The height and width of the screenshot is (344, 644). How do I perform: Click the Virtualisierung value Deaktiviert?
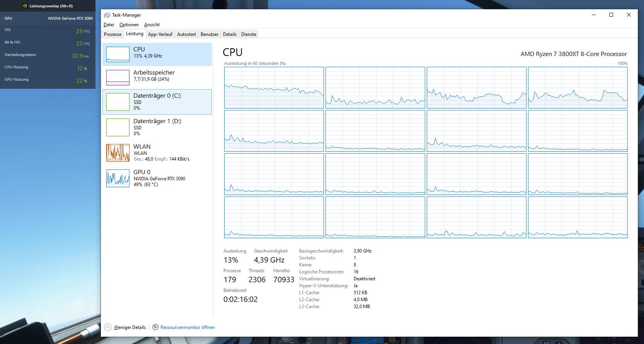pyautogui.click(x=365, y=279)
